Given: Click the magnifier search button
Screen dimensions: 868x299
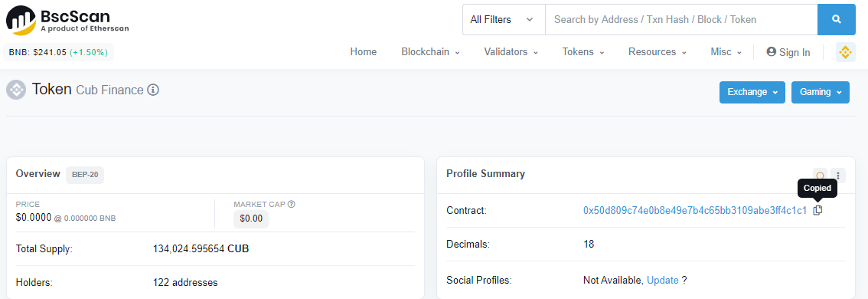Looking at the screenshot, I should coord(837,19).
